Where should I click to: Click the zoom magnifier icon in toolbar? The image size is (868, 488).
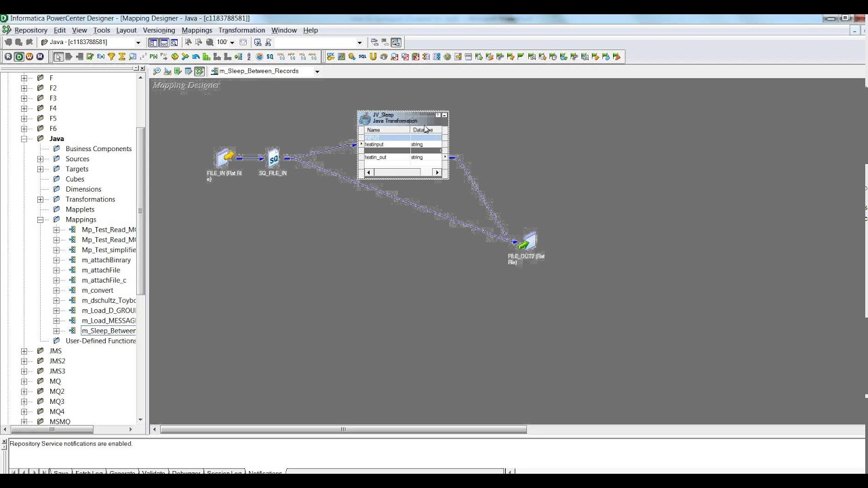210,42
